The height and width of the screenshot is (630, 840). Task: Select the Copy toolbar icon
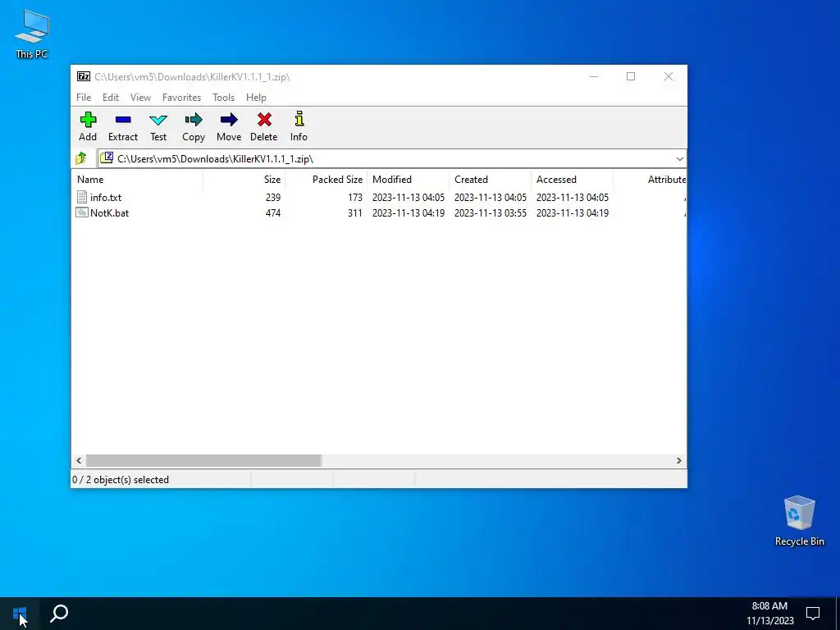tap(194, 120)
